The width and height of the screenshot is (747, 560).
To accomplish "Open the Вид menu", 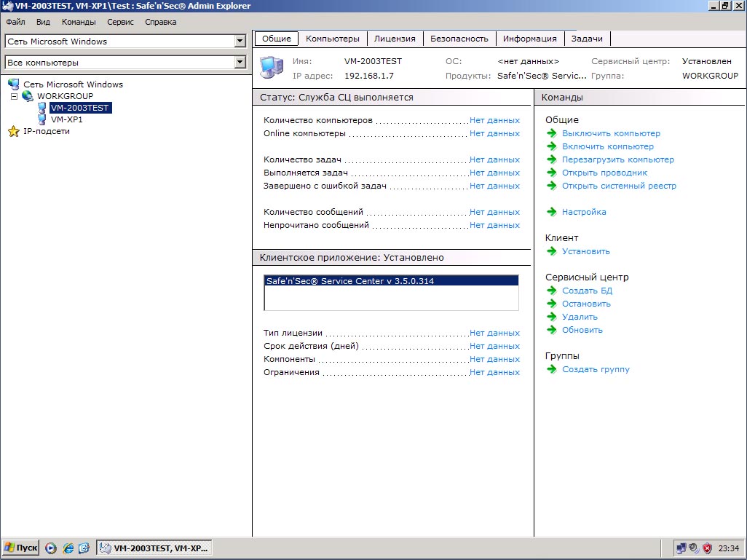I will [x=43, y=22].
